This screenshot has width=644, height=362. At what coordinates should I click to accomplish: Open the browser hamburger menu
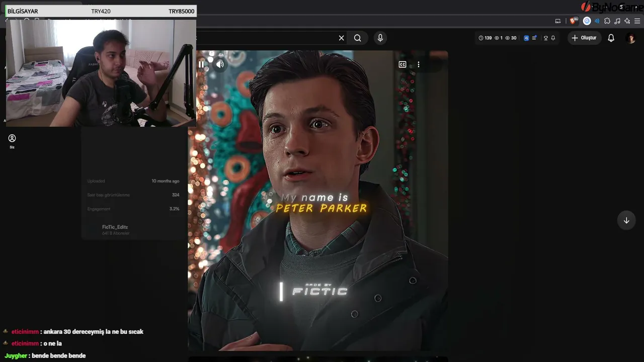[x=637, y=21]
